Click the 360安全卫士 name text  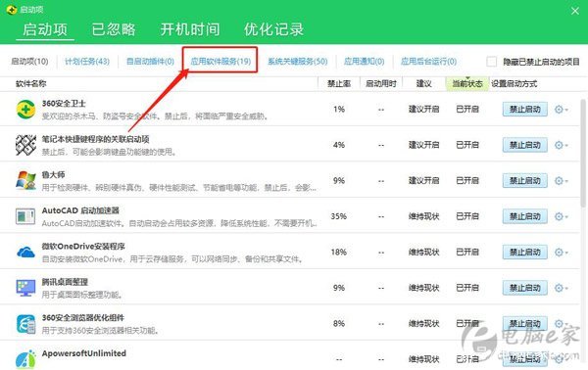pyautogui.click(x=64, y=104)
